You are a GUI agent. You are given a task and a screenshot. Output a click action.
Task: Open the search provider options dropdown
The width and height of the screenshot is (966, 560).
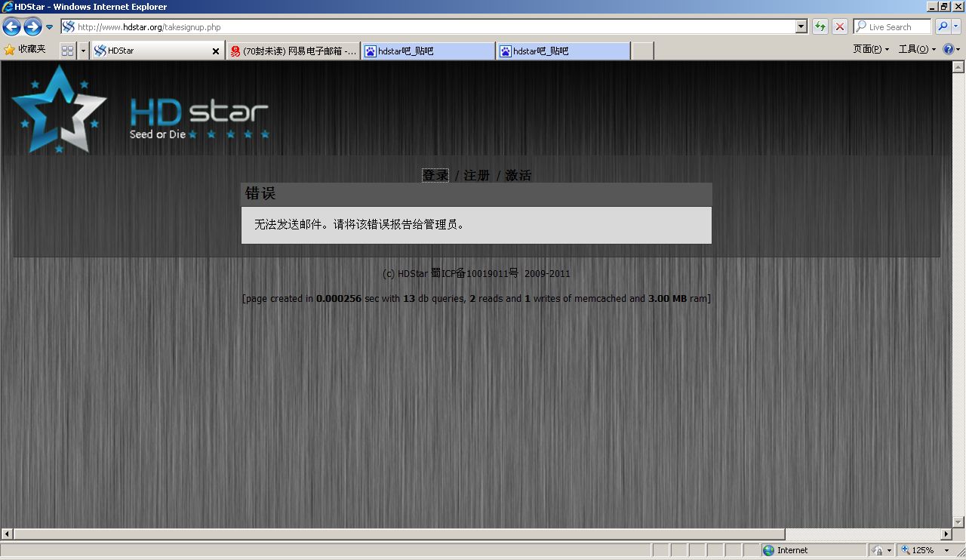(957, 27)
